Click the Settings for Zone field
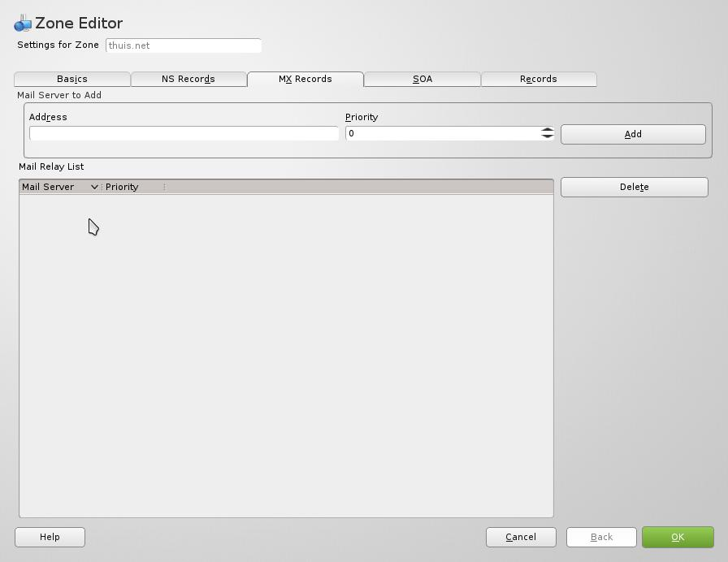Viewport: 728px width, 562px height. [x=184, y=45]
